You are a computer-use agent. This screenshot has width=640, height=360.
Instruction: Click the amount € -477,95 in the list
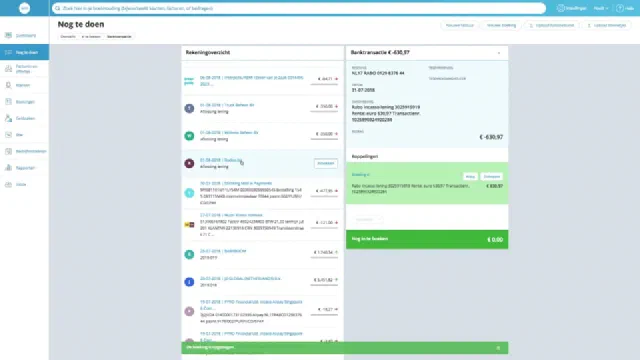click(324, 191)
